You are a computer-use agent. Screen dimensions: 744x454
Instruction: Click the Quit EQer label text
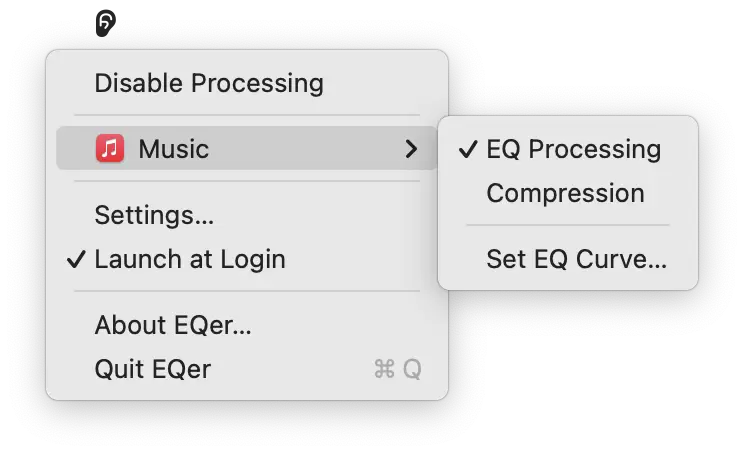[152, 370]
